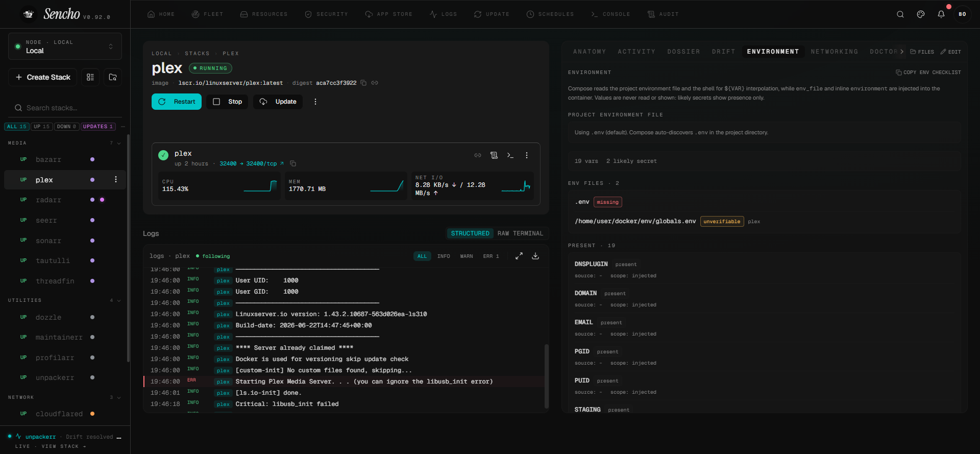Viewport: 980px width, 454px height.
Task: Switch logs to Structured view
Action: 470,233
